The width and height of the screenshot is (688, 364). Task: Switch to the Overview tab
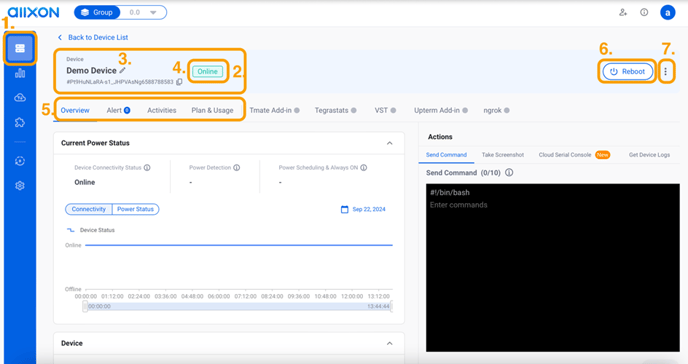[75, 110]
